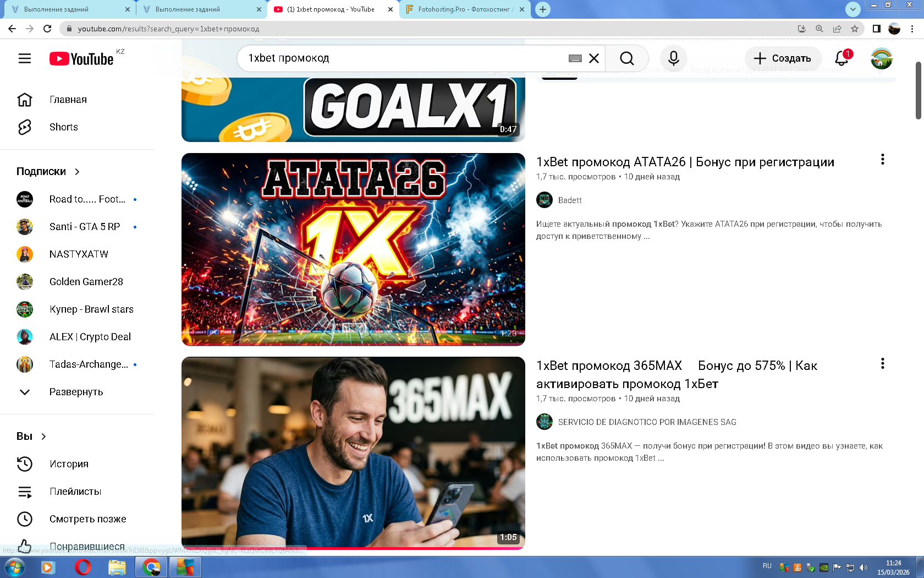Open more options for 365MAX video

point(883,364)
